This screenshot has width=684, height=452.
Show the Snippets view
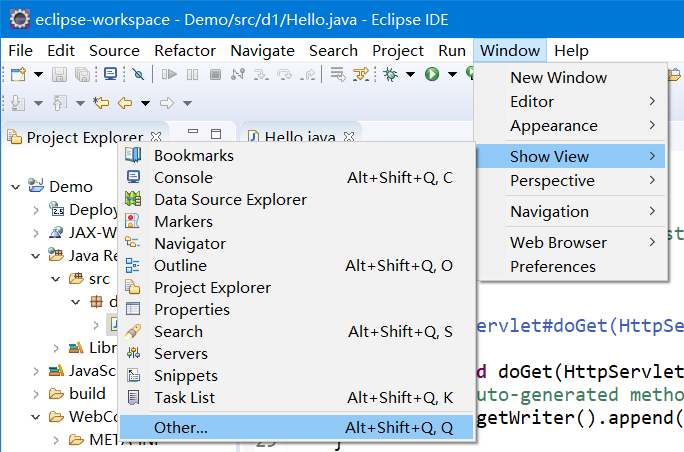click(x=297, y=376)
